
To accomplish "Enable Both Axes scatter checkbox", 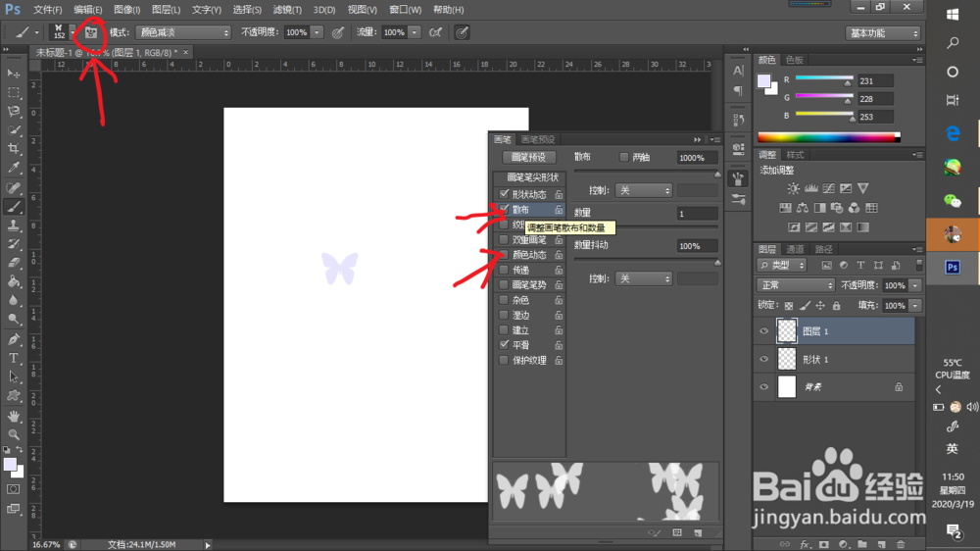I will (x=623, y=157).
